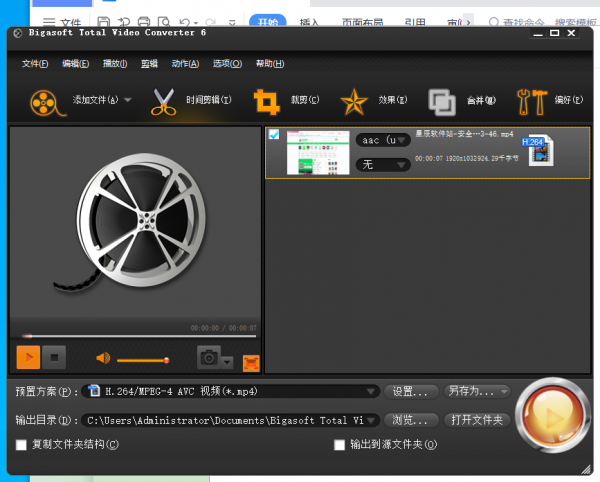The width and height of the screenshot is (600, 482).
Task: Click the Merge overlapping squares icon
Action: click(x=442, y=102)
